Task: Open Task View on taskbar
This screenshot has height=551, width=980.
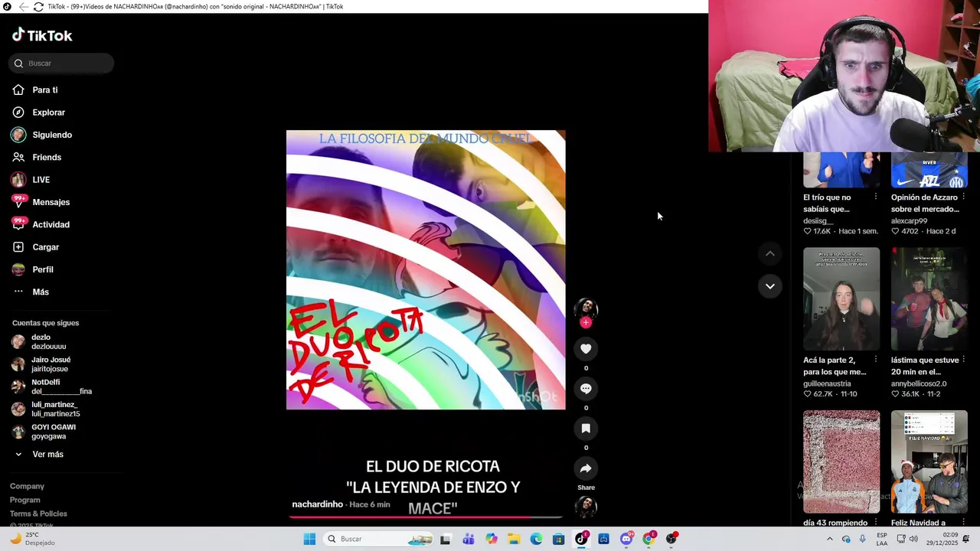Action: (x=446, y=539)
